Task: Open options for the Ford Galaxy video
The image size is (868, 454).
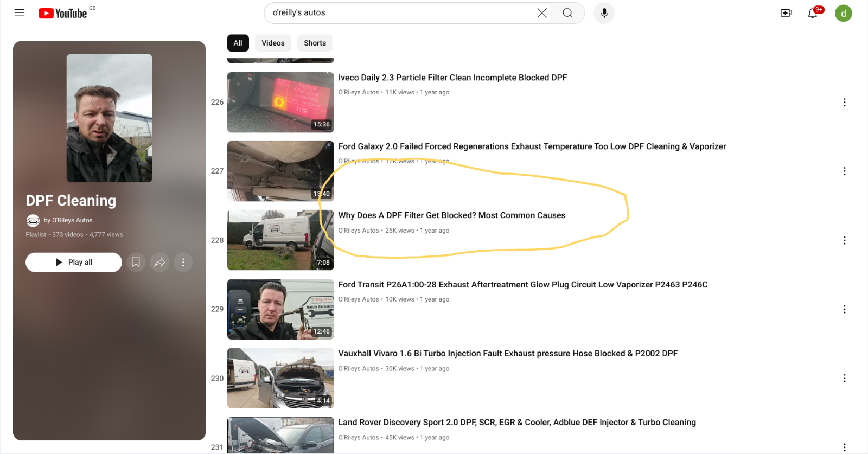Action: tap(844, 171)
